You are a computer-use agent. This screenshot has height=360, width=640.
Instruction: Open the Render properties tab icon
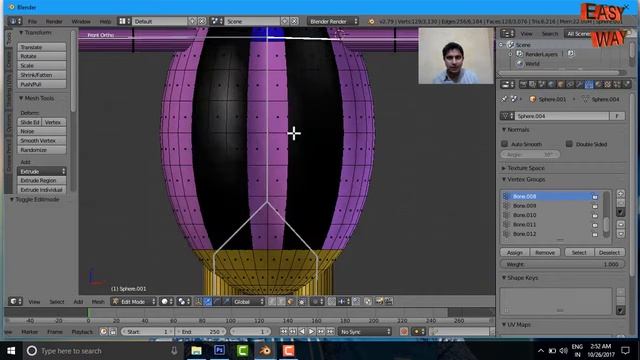click(523, 84)
